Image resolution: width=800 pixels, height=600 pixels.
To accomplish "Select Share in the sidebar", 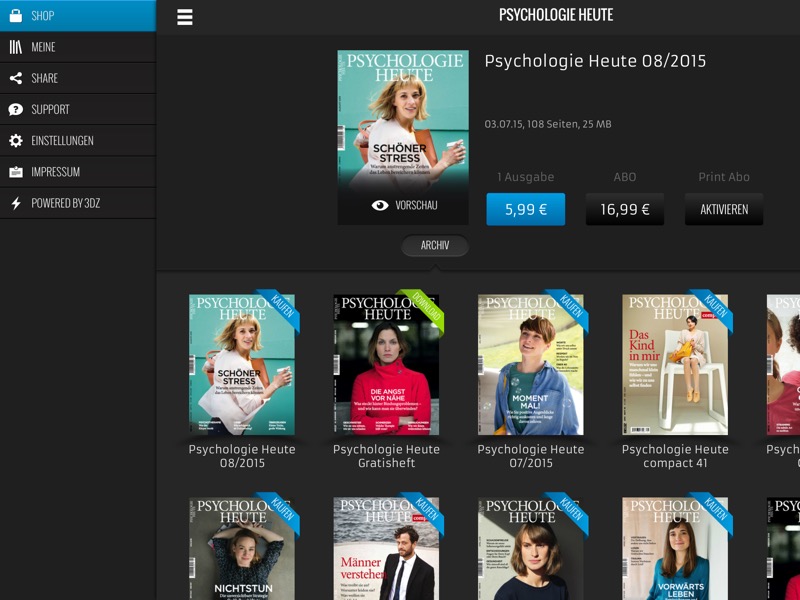I will tap(78, 78).
